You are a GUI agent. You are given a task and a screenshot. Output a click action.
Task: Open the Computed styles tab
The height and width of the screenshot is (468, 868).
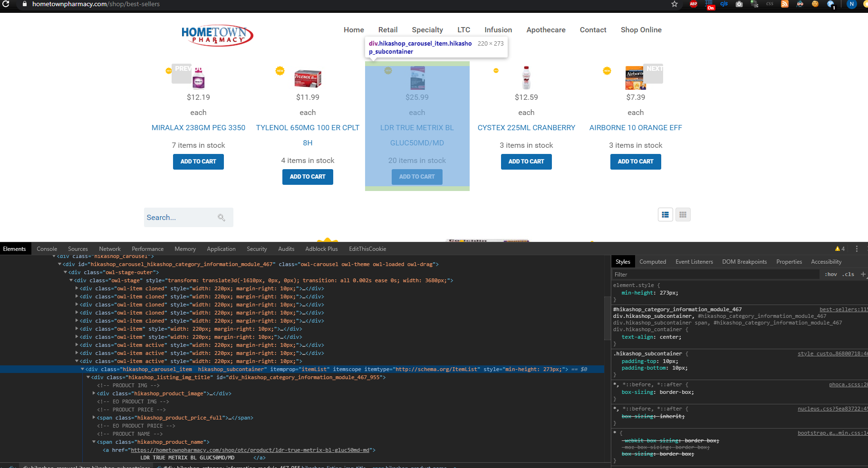(x=652, y=262)
